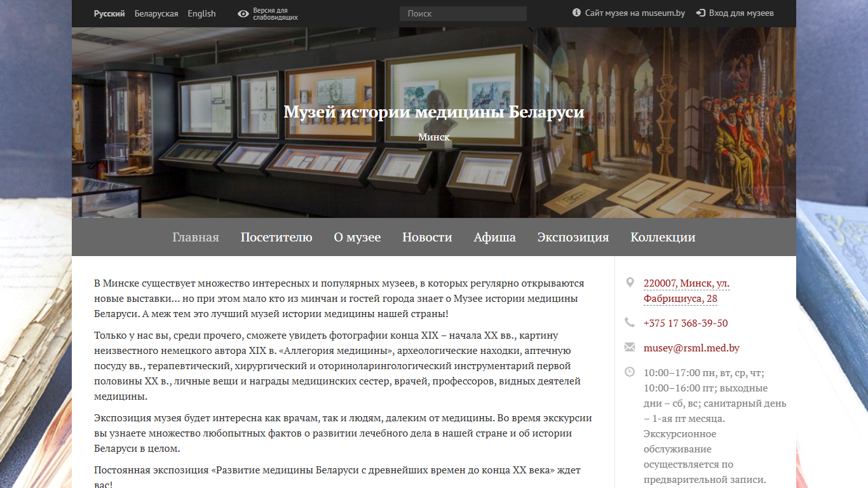
Task: Click the login arrow icon for museums
Action: (x=701, y=13)
